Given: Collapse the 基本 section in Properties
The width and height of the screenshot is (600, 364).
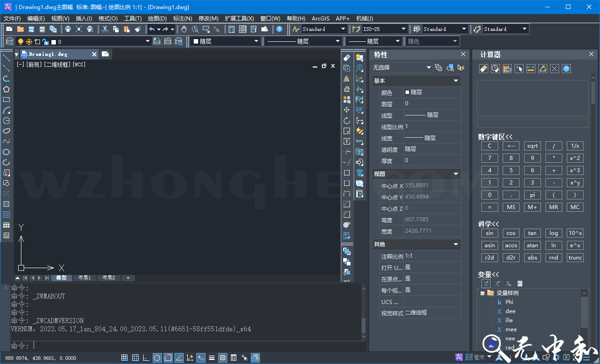Looking at the screenshot, I should [x=456, y=81].
